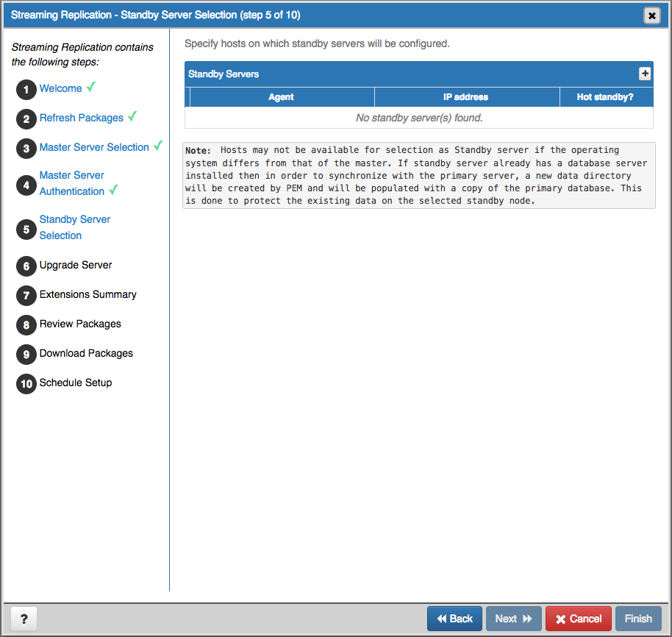This screenshot has height=637, width=672.
Task: Click the Schedule Setup step label
Action: click(x=76, y=382)
